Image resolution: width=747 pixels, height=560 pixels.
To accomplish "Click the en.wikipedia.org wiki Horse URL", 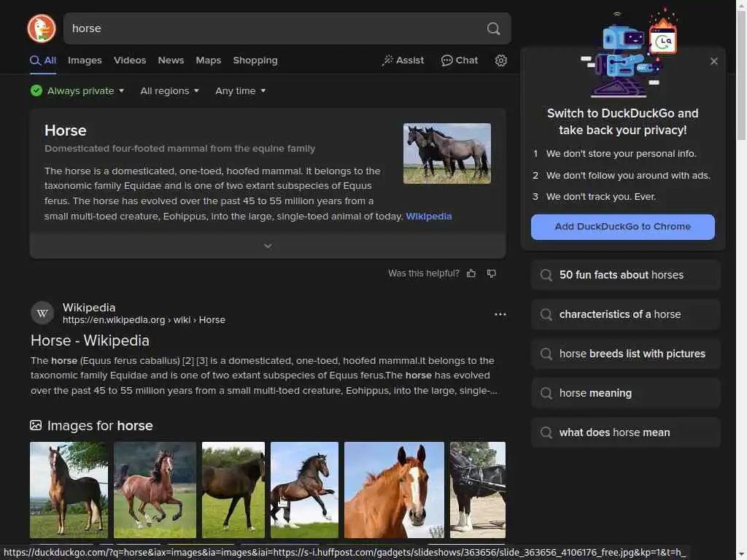I will [x=144, y=320].
